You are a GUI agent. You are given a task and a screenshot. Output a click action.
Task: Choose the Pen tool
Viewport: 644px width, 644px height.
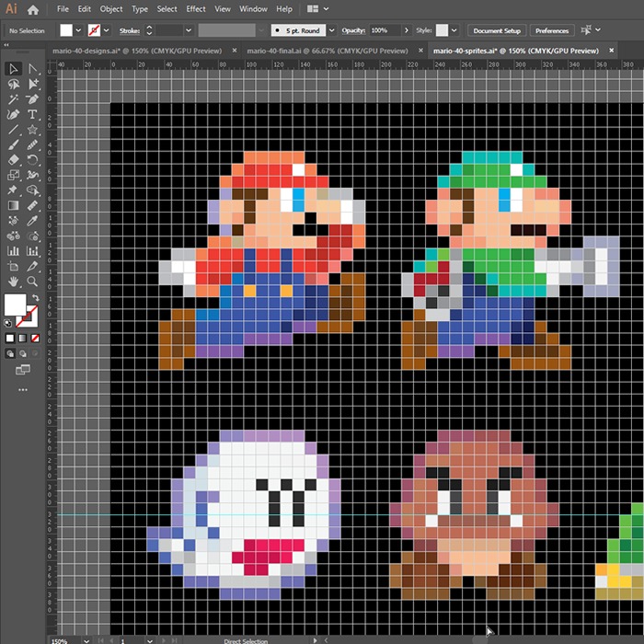pyautogui.click(x=14, y=114)
